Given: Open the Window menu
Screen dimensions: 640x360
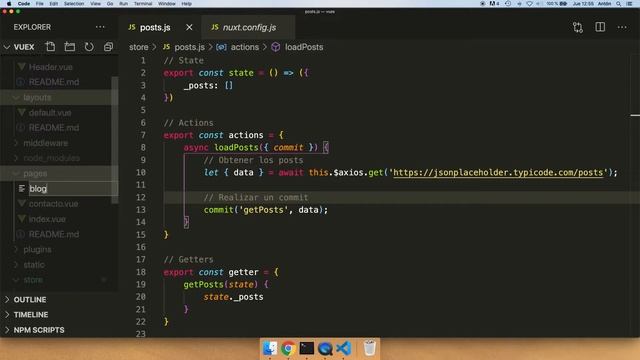Looking at the screenshot, I should (x=167, y=4).
